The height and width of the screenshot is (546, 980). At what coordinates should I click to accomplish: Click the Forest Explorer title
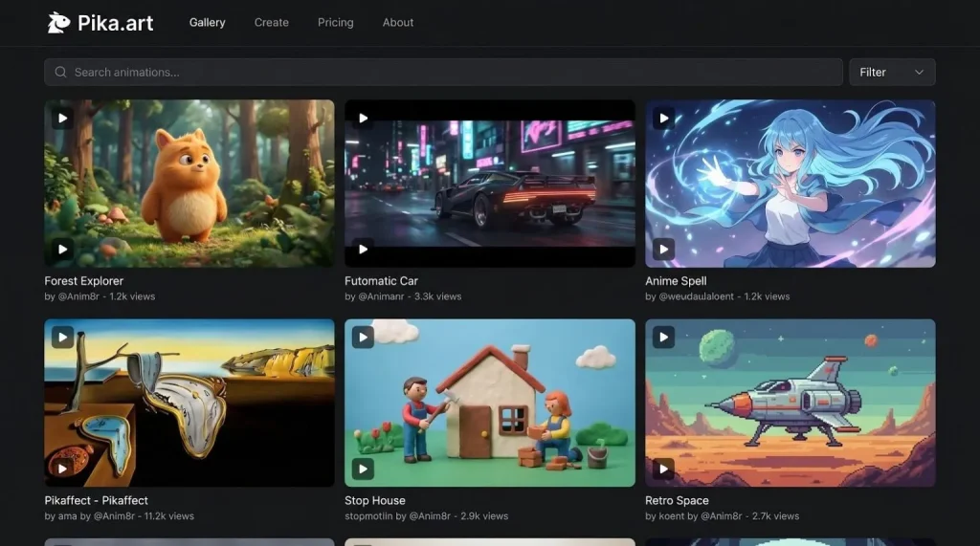pyautogui.click(x=84, y=281)
